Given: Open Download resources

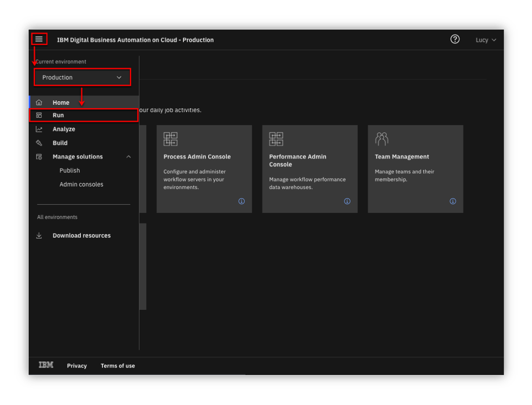Looking at the screenshot, I should [x=81, y=236].
